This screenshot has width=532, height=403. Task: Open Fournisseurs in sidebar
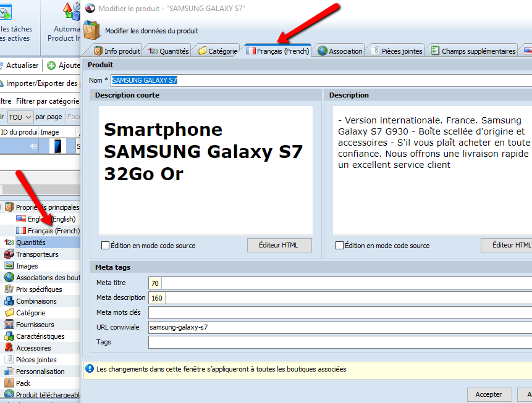(35, 325)
